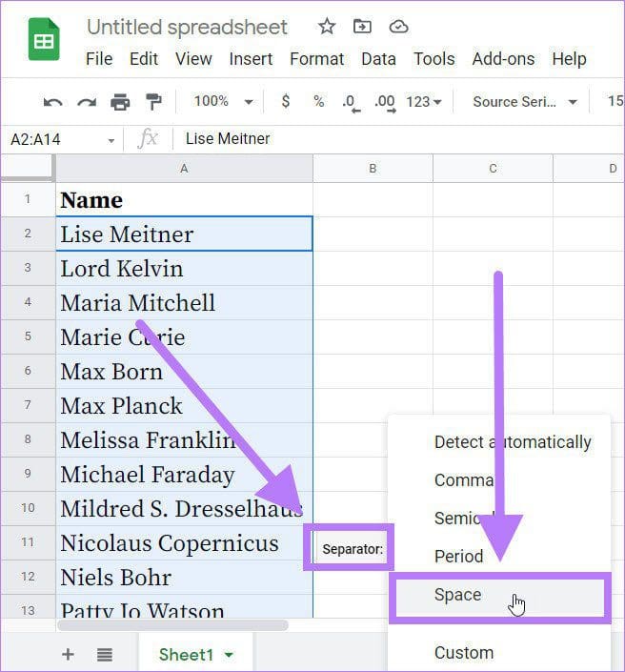Click the horizontal scrollbar
The height and width of the screenshot is (672, 625).
pos(173,625)
